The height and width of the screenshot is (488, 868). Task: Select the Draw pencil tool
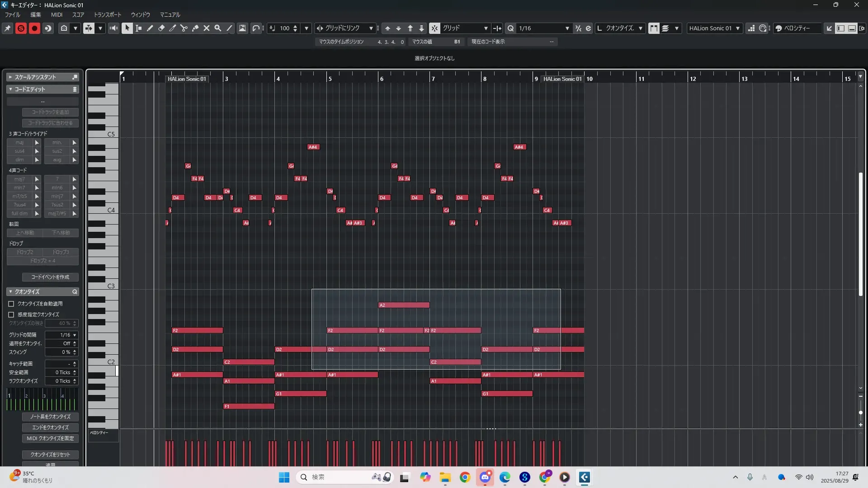click(x=150, y=28)
